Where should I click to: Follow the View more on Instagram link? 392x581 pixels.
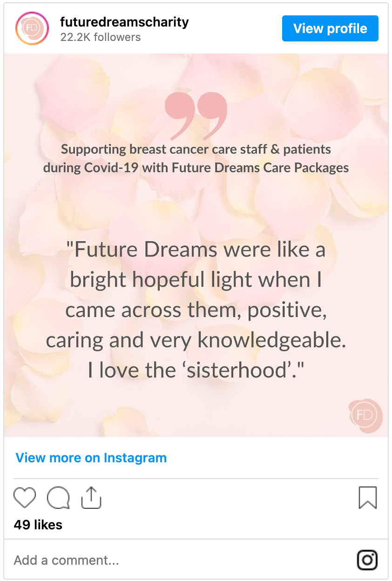tap(91, 458)
